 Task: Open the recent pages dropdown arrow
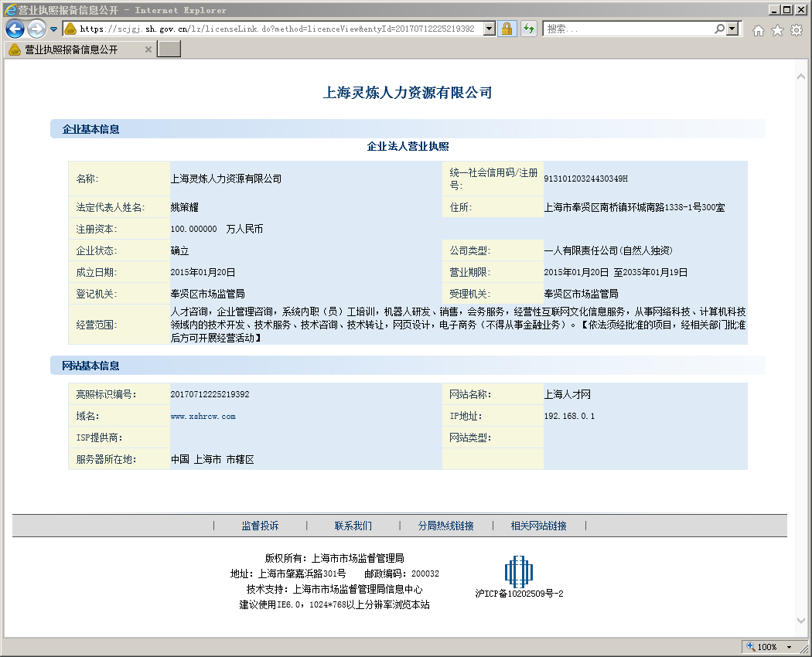(x=53, y=29)
